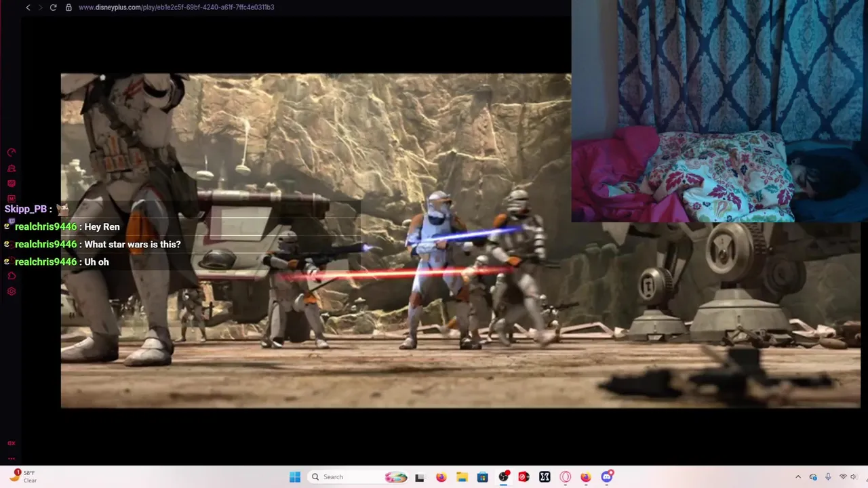Open browser Settings gear in sidebar
Viewport: 868px width, 488px height.
[11, 291]
